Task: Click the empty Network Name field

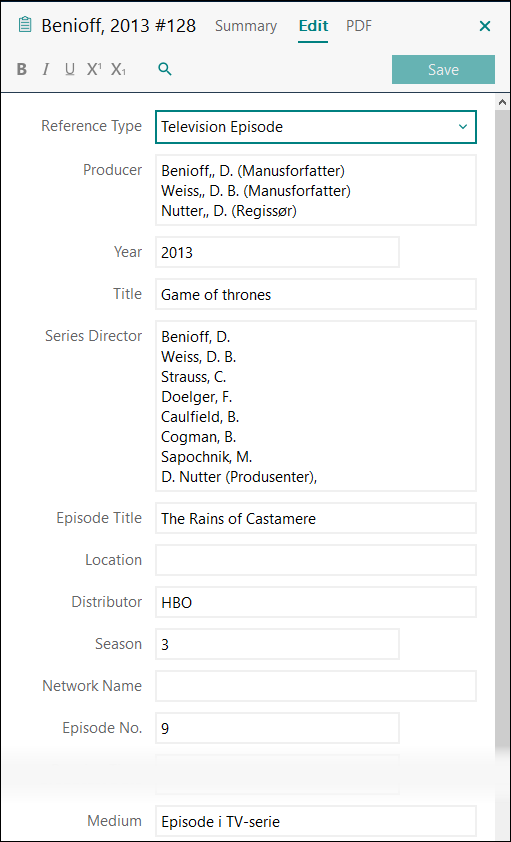Action: 316,686
